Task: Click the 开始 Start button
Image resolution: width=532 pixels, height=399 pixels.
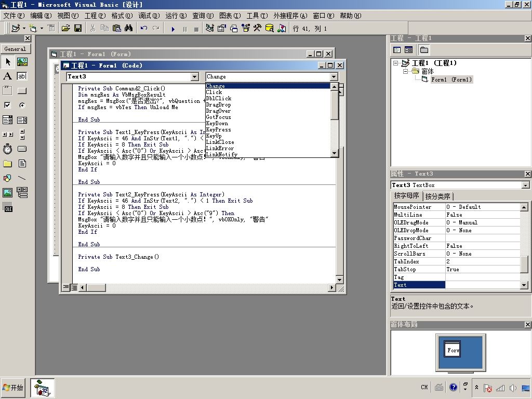Action: [13, 387]
